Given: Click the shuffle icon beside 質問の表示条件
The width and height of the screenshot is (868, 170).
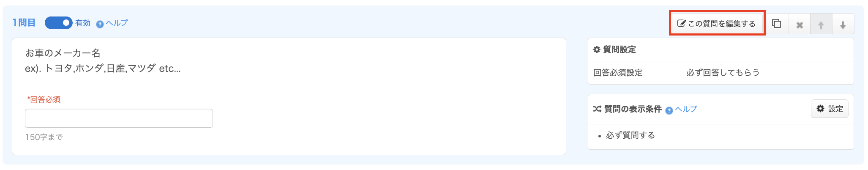Looking at the screenshot, I should [597, 109].
